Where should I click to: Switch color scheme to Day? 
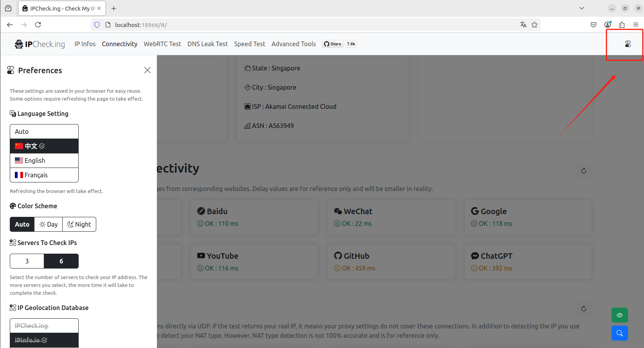tap(49, 224)
